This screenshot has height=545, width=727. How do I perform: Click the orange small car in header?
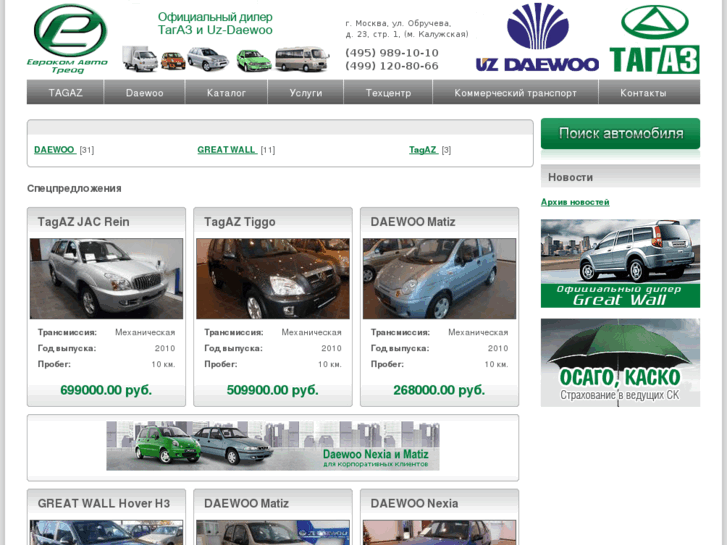[x=173, y=61]
